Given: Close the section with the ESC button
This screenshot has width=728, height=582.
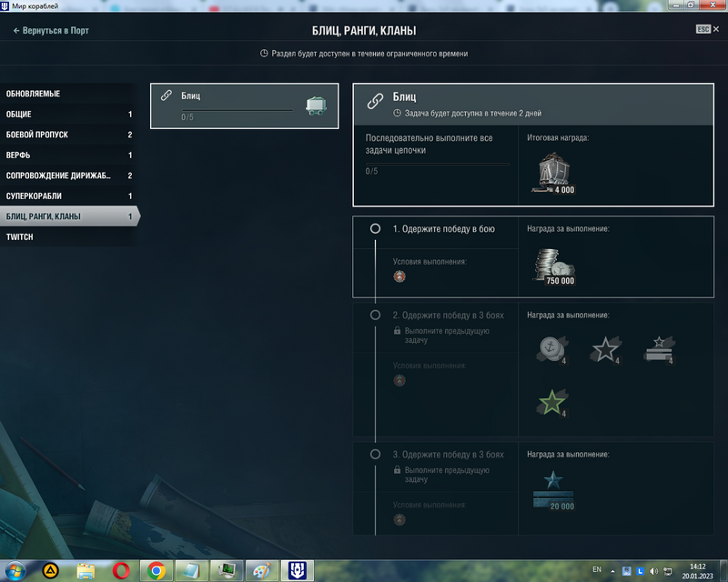Looking at the screenshot, I should click(x=707, y=29).
